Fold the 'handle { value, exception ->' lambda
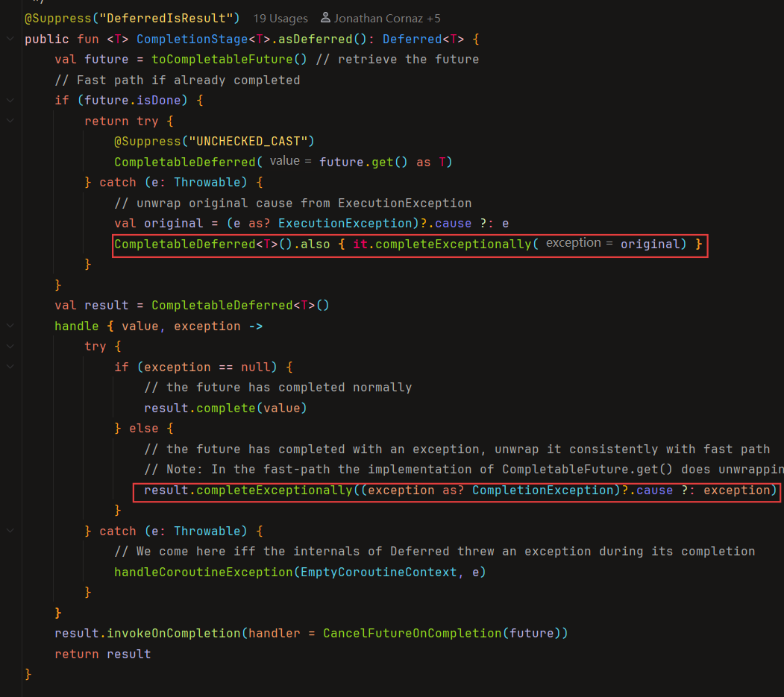The image size is (784, 697). (10, 326)
